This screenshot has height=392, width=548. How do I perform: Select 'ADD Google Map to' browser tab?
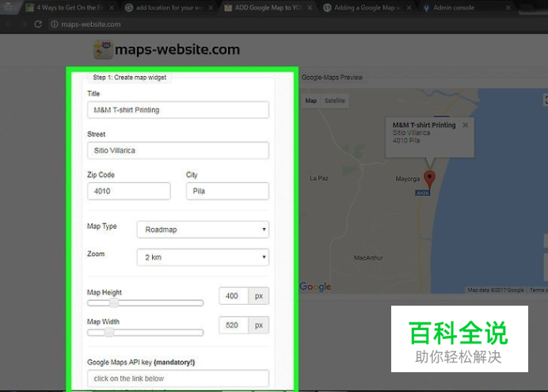coord(268,7)
